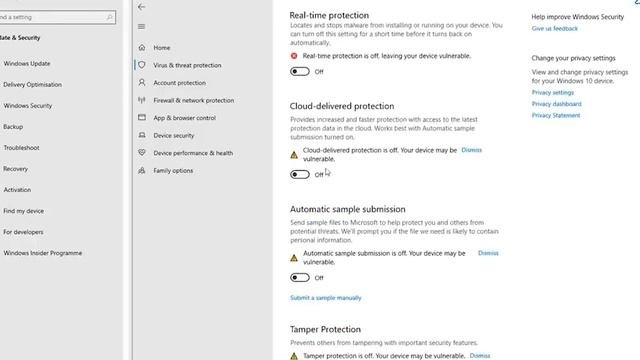The image size is (640, 360).
Task: Click Submit a sample manually link
Action: point(326,298)
